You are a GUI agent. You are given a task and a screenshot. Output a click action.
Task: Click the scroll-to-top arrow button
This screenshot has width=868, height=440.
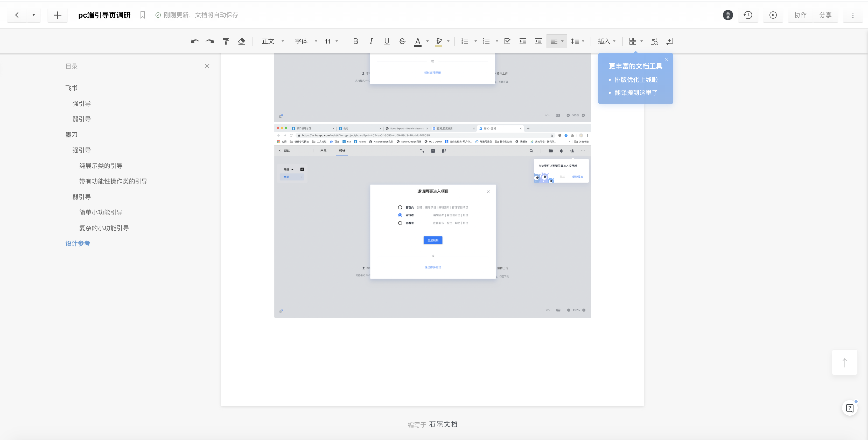tap(844, 363)
